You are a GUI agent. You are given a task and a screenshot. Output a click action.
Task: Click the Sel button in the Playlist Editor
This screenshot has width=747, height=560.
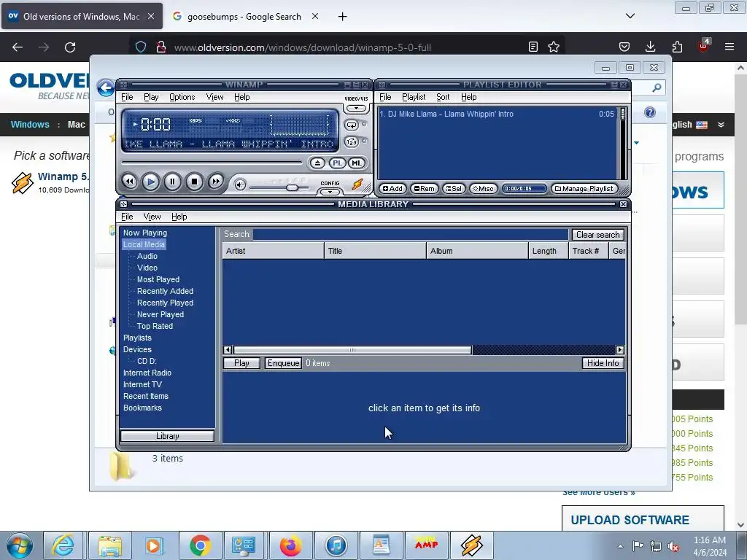[454, 189]
